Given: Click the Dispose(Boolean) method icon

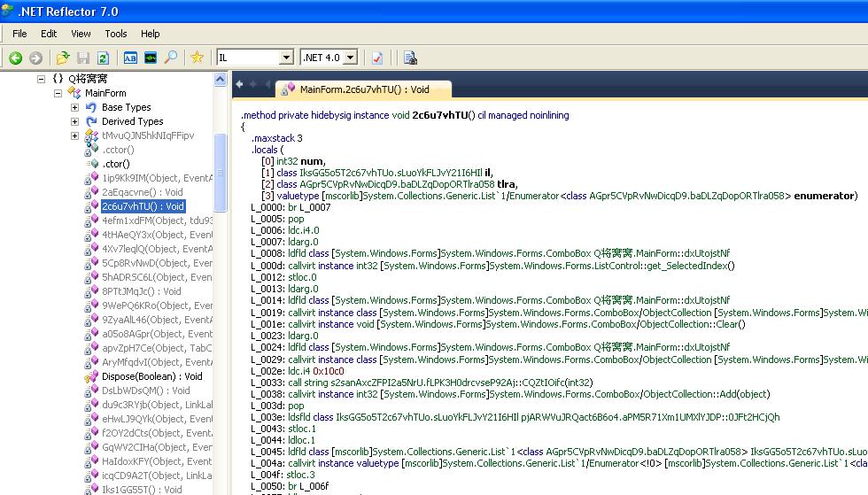Looking at the screenshot, I should (x=91, y=376).
